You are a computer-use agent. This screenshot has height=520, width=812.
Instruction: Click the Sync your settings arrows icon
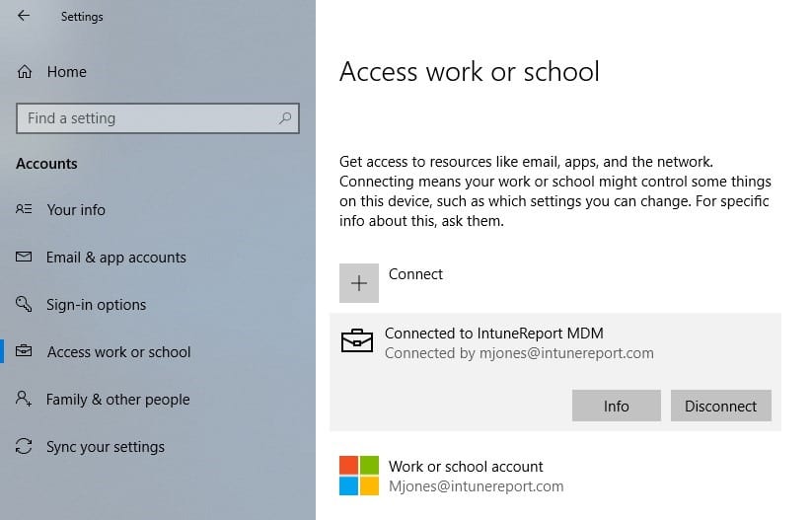(x=25, y=447)
